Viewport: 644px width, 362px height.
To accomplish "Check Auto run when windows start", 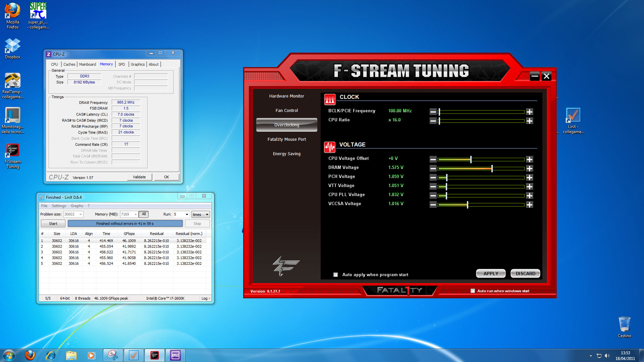I will pyautogui.click(x=473, y=291).
